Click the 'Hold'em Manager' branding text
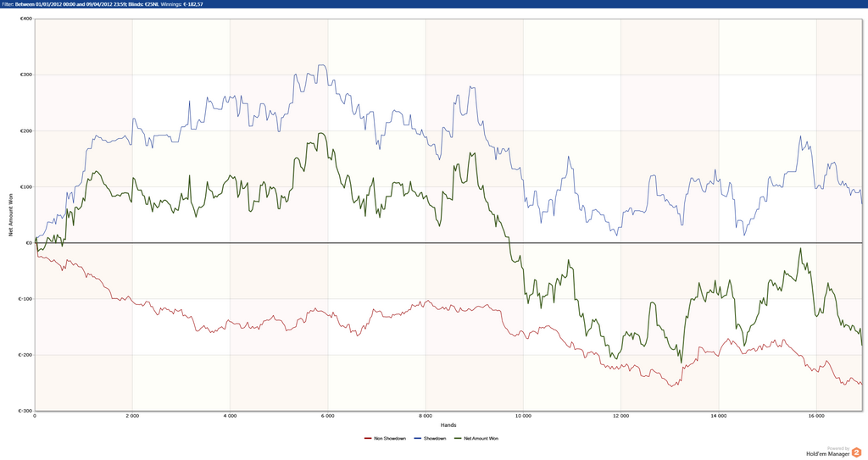This screenshot has height=460, width=868. coord(827,454)
